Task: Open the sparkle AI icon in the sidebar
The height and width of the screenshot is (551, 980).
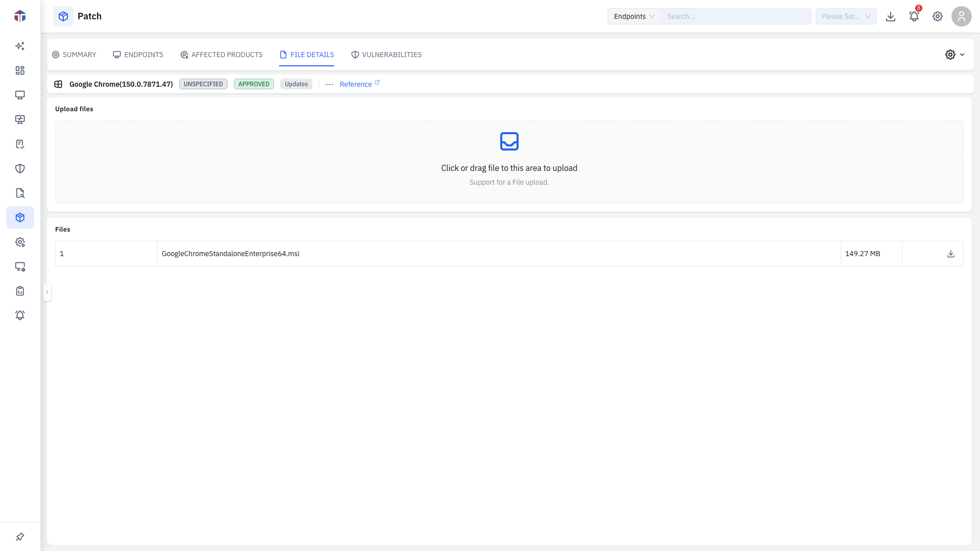Action: pyautogui.click(x=20, y=46)
